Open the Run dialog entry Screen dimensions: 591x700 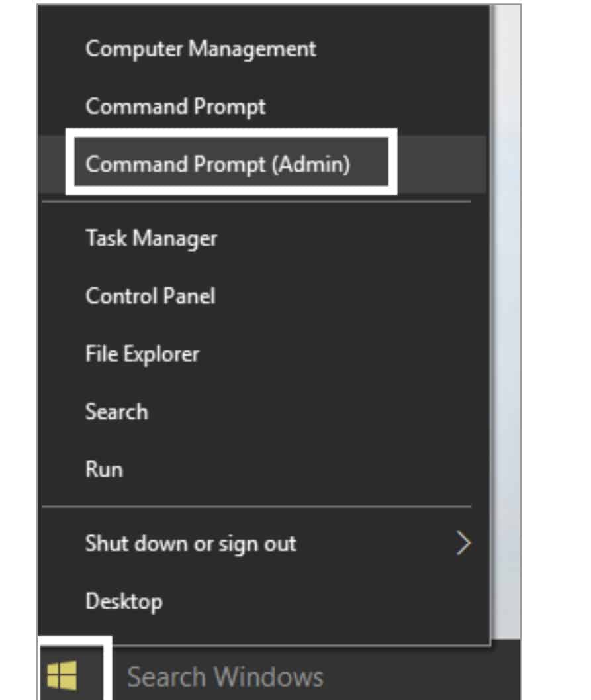(x=104, y=470)
